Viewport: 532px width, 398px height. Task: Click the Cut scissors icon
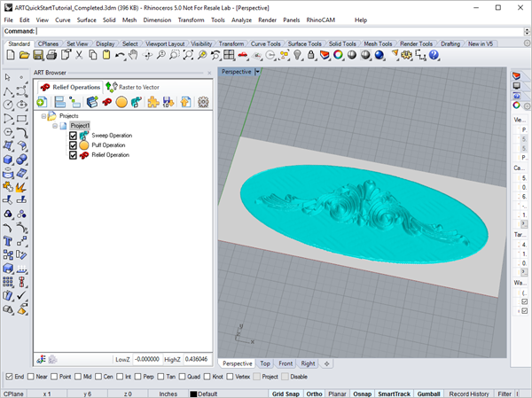pos(79,55)
